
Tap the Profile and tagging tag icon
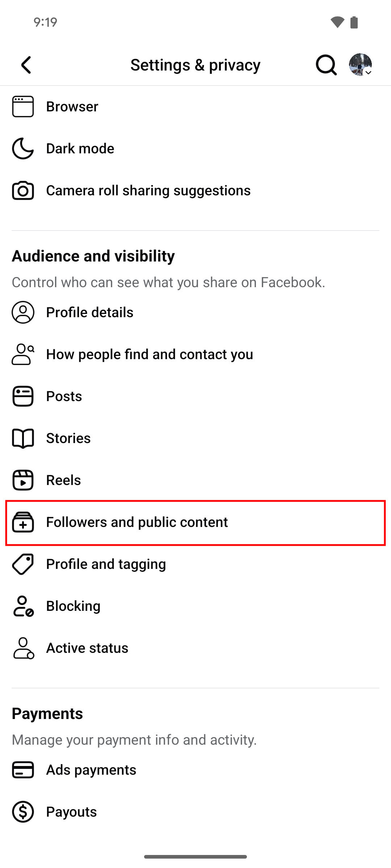coord(23,564)
